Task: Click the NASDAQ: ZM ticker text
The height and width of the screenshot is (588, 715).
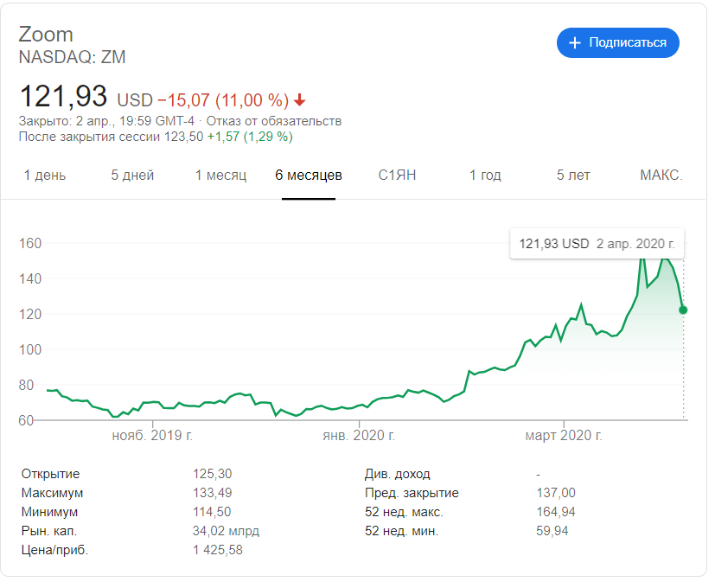Action: point(72,57)
